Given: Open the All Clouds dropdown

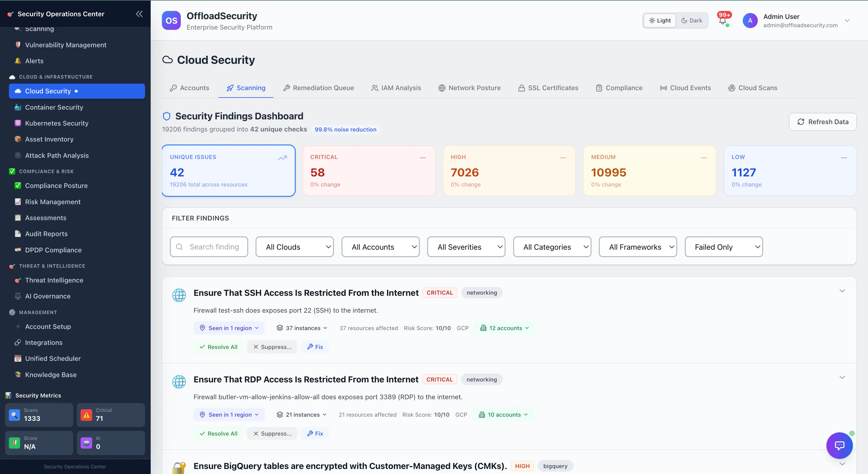Looking at the screenshot, I should [295, 247].
